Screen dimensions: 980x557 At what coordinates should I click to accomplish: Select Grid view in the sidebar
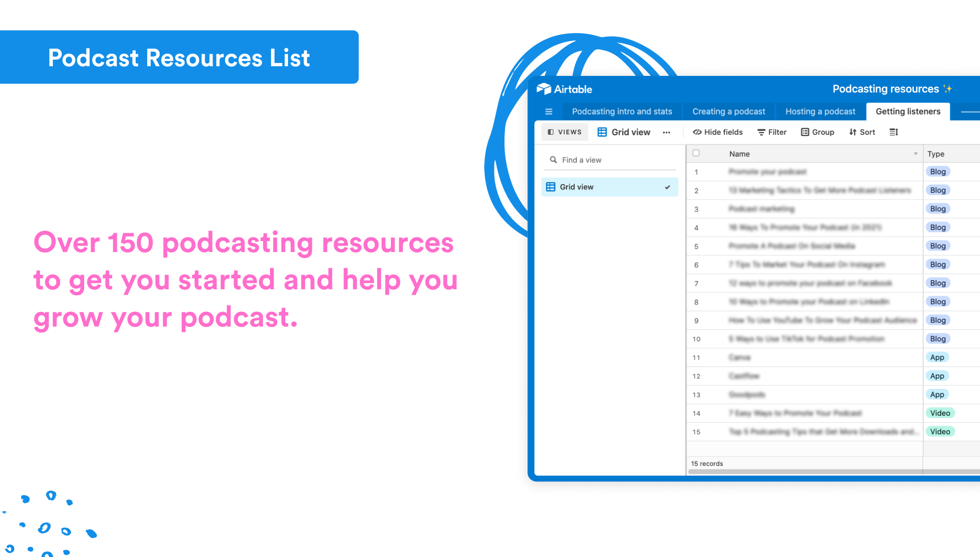pyautogui.click(x=577, y=187)
